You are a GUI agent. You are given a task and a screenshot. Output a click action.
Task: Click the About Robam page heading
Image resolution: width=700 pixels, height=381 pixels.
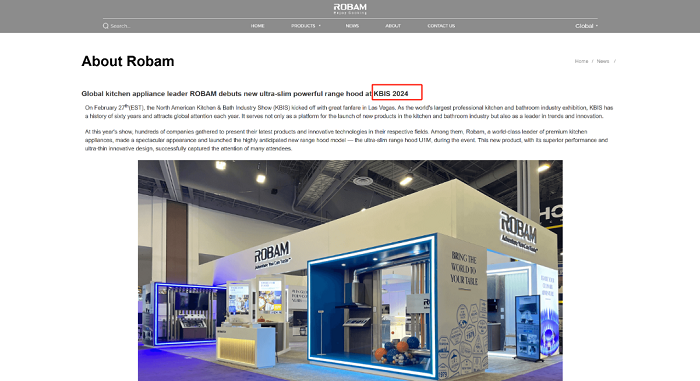[x=128, y=61]
